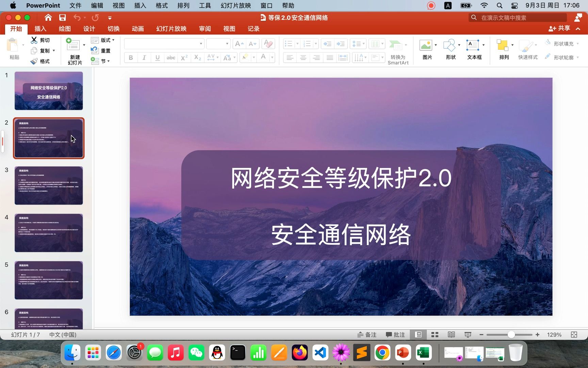The image size is (588, 368).
Task: Decrease font size
Action: coord(252,44)
